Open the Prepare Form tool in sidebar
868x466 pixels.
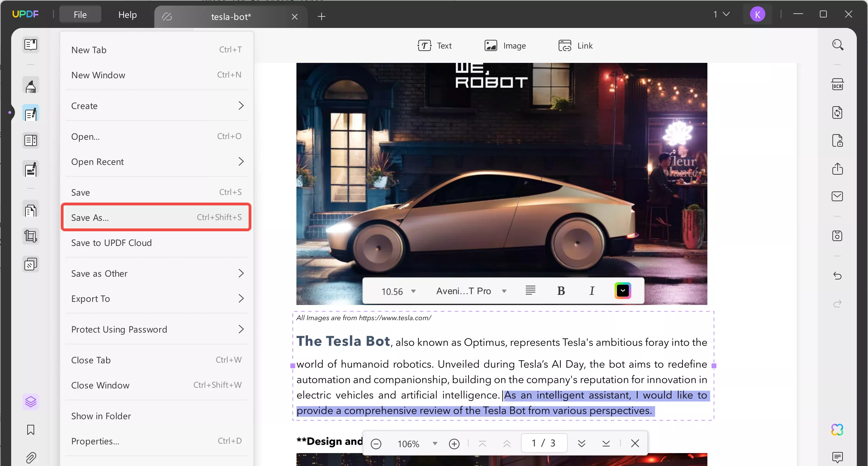click(x=31, y=141)
